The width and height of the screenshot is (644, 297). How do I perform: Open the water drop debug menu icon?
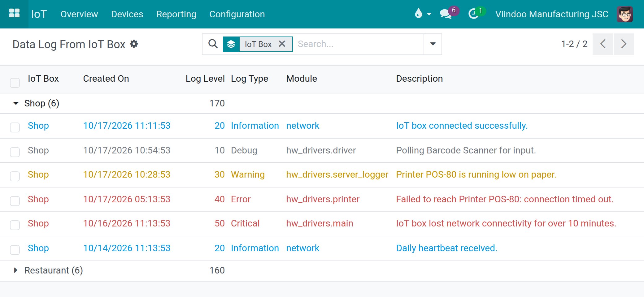[418, 14]
